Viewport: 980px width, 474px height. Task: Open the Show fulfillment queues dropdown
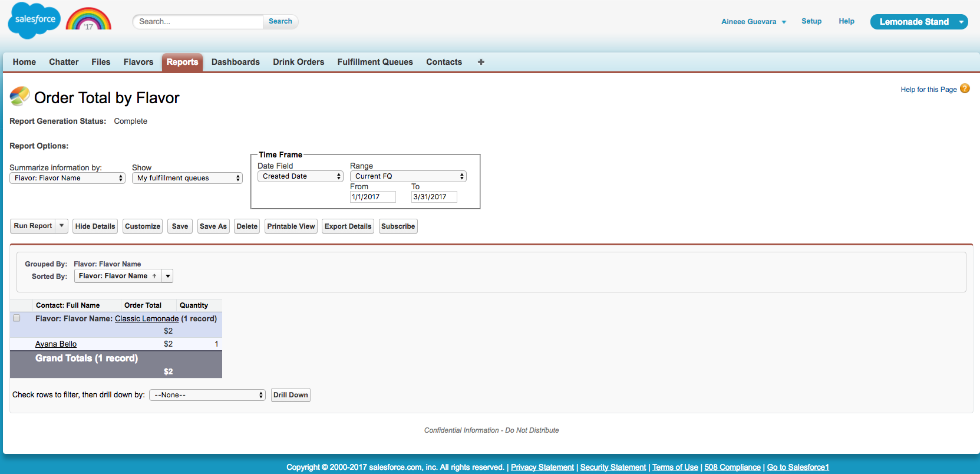[x=187, y=178]
